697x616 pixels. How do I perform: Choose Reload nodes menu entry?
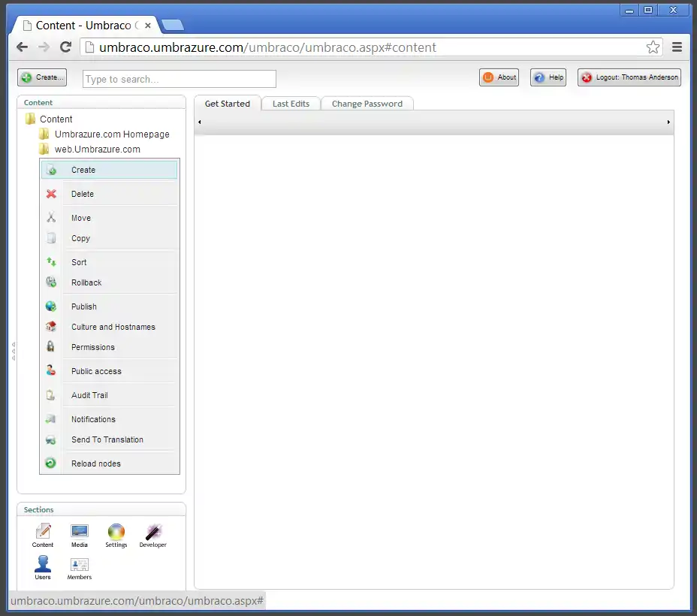109,464
